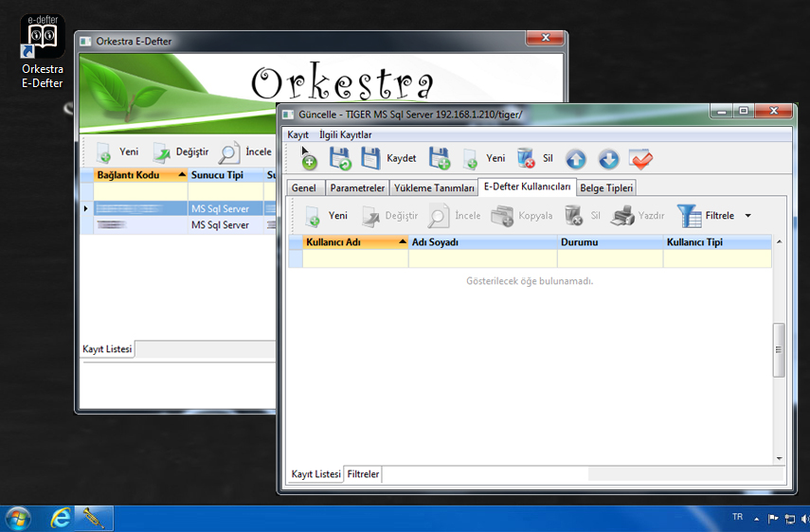Click the network tray icon

tap(790, 519)
